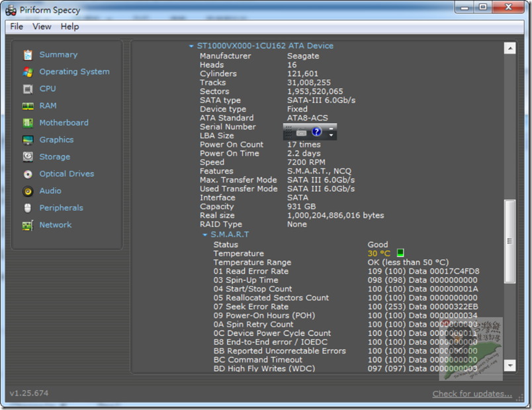The image size is (532, 410).
Task: Select the Speed value 7200 RPM
Action: 306,162
